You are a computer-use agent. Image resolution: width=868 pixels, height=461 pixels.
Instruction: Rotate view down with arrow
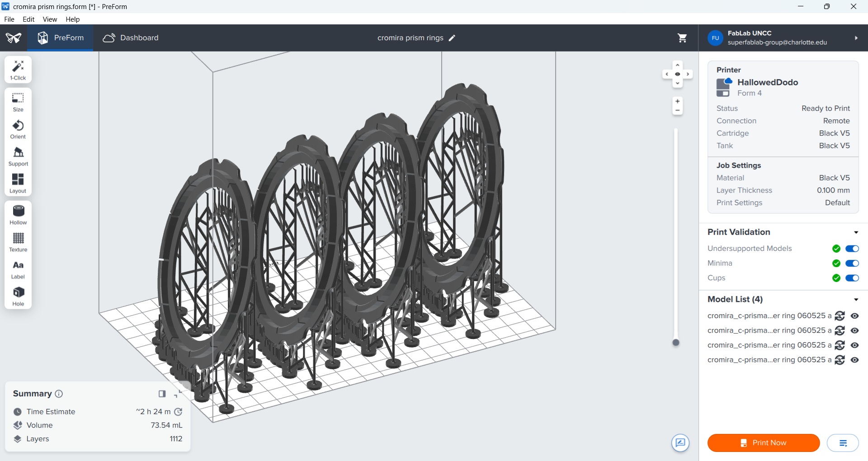pyautogui.click(x=677, y=83)
